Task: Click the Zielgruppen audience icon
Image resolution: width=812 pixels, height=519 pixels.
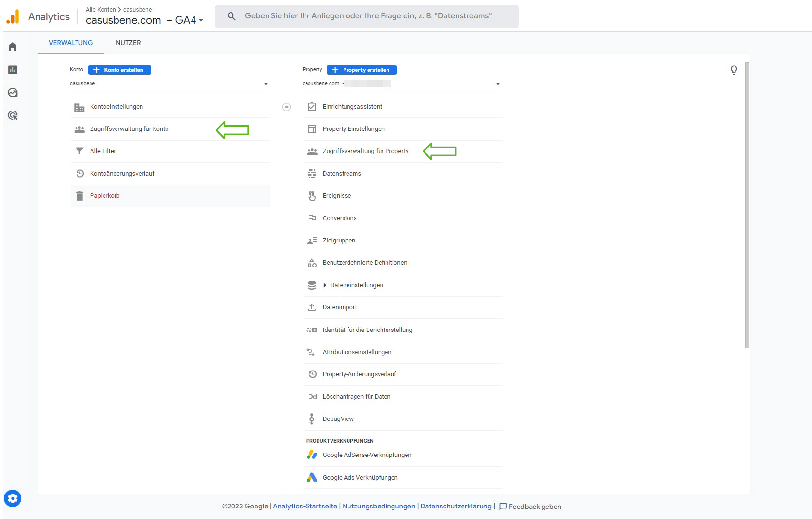Action: (312, 240)
